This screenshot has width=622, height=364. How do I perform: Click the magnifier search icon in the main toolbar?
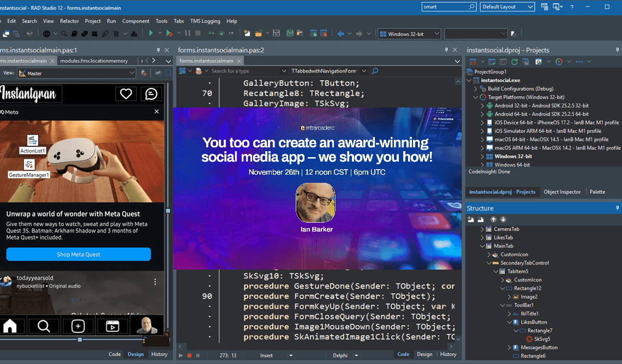click(64, 34)
